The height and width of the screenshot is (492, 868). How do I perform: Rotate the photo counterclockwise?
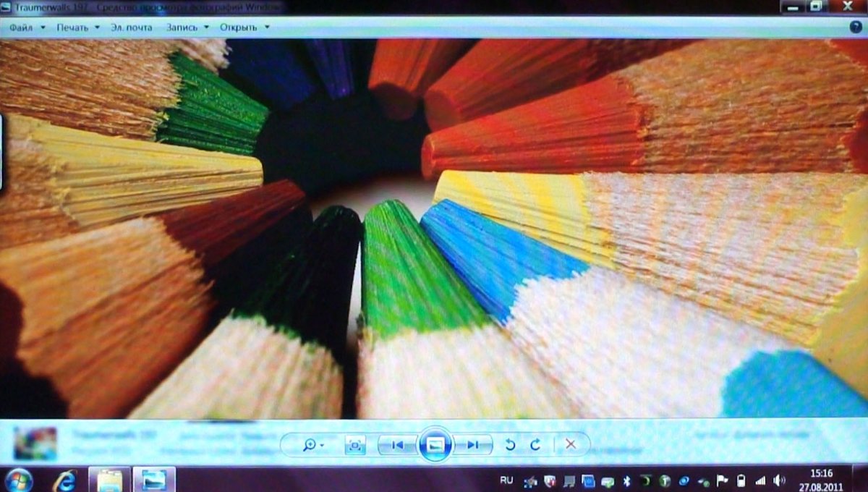point(510,445)
